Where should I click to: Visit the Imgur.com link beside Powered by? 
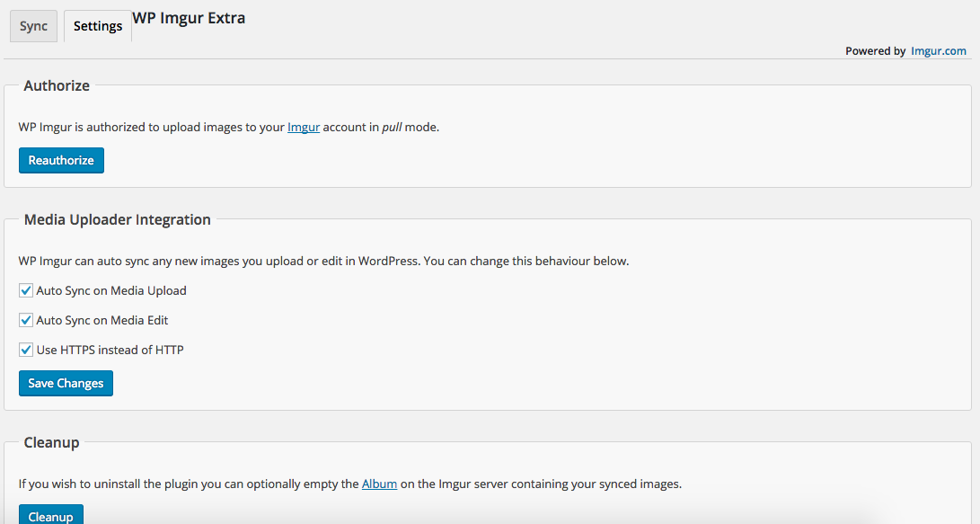[938, 50]
